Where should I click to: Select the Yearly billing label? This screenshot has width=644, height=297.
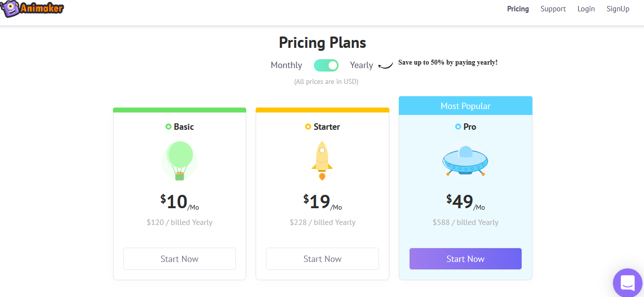click(361, 65)
